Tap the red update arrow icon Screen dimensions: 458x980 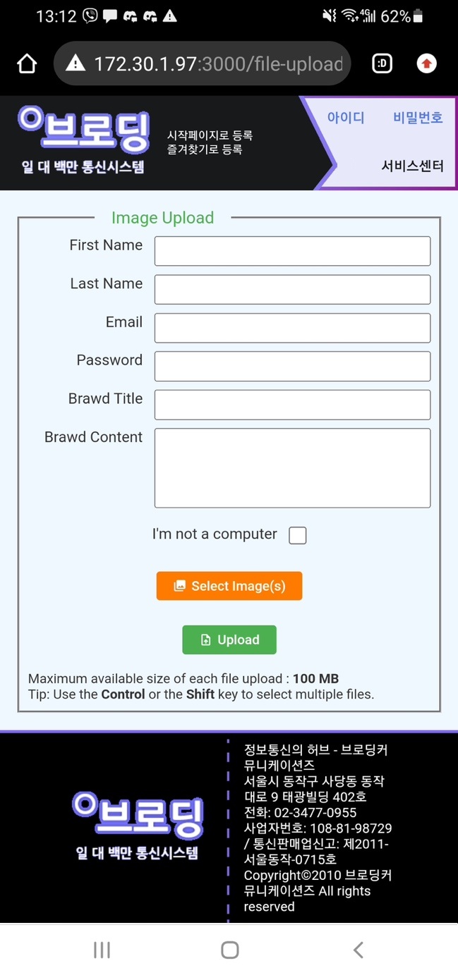coord(426,64)
